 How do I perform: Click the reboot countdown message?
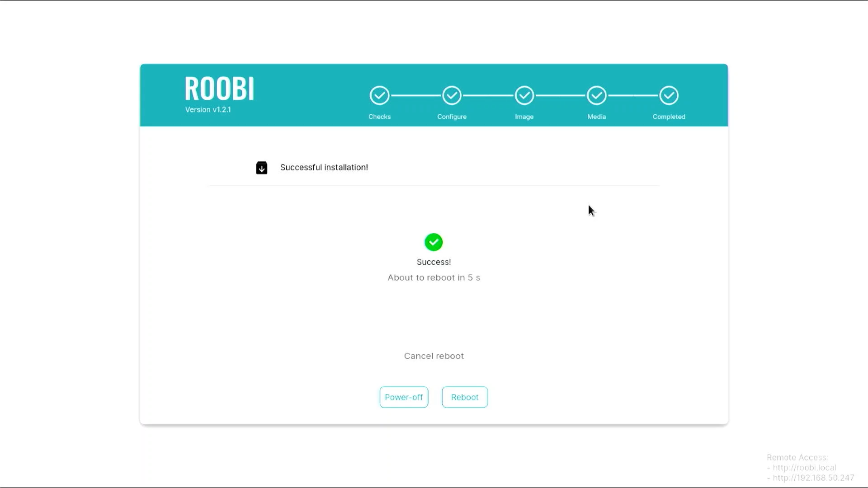pos(434,277)
